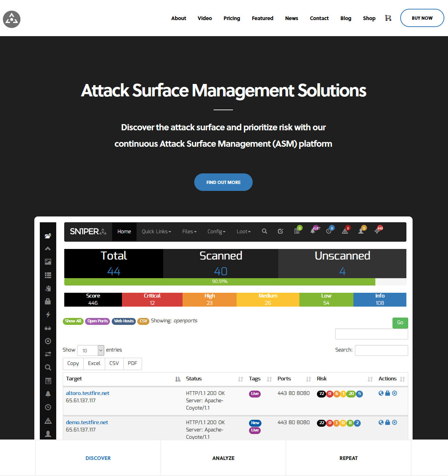Open the altoro.testfire.net link

88,393
